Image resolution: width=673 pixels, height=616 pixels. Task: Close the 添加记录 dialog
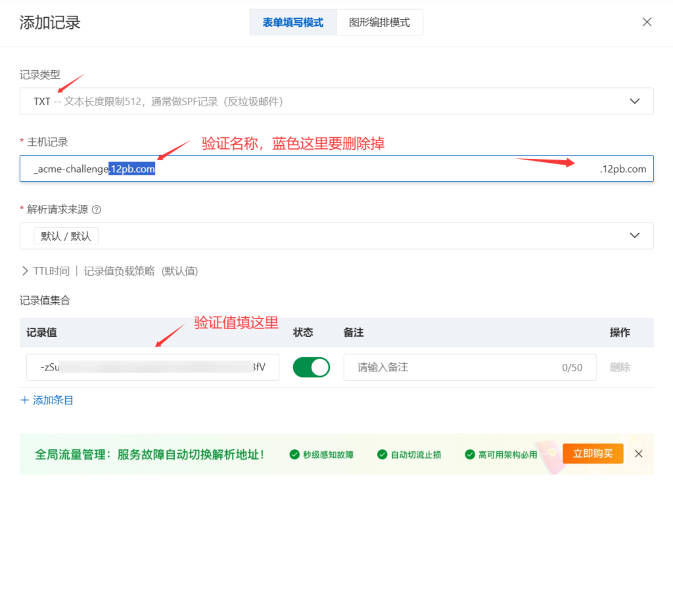647,22
